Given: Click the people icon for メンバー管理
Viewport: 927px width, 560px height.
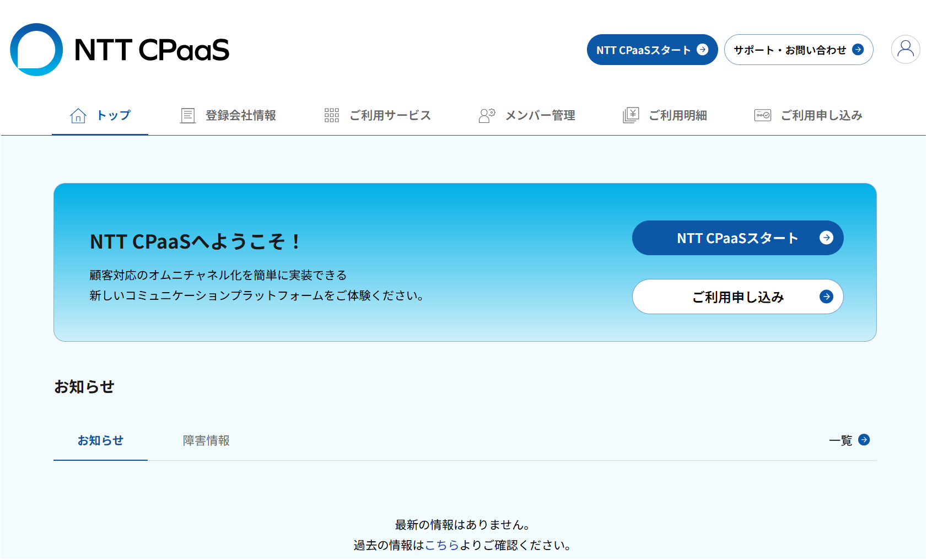Looking at the screenshot, I should tap(487, 115).
